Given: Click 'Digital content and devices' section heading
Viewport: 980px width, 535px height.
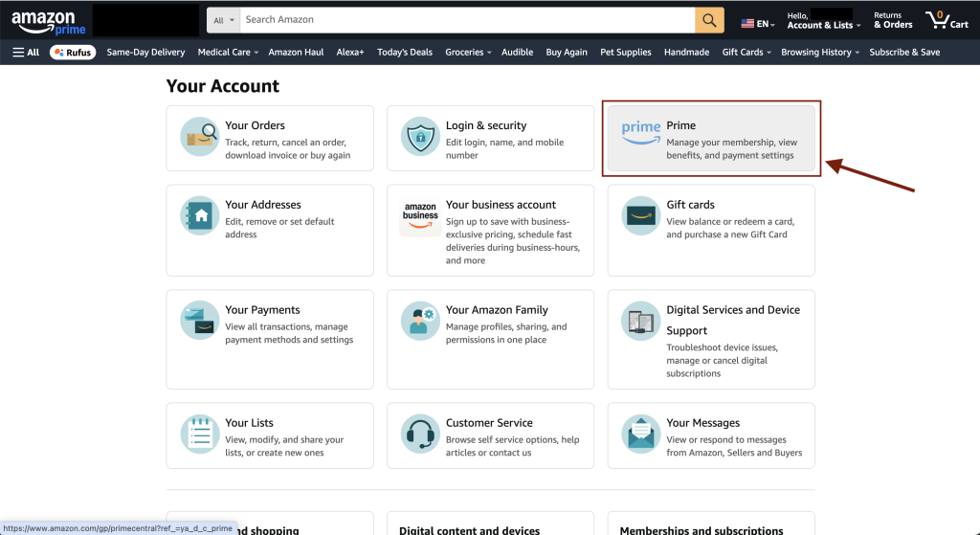Looking at the screenshot, I should [469, 530].
